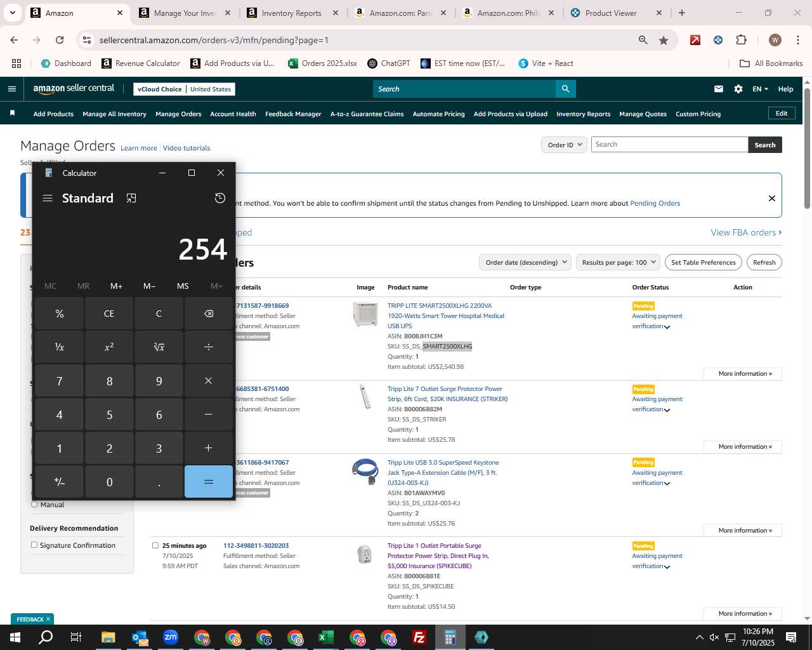Bookmark this page with star icon

click(664, 40)
